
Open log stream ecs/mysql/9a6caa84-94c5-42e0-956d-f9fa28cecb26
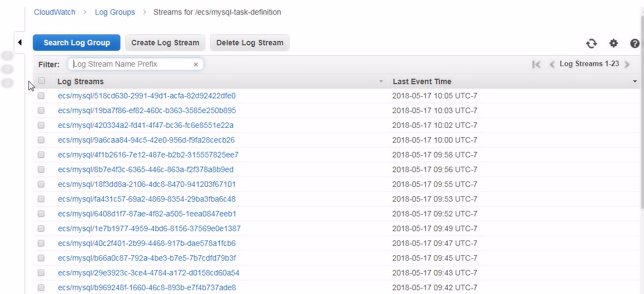[146, 140]
